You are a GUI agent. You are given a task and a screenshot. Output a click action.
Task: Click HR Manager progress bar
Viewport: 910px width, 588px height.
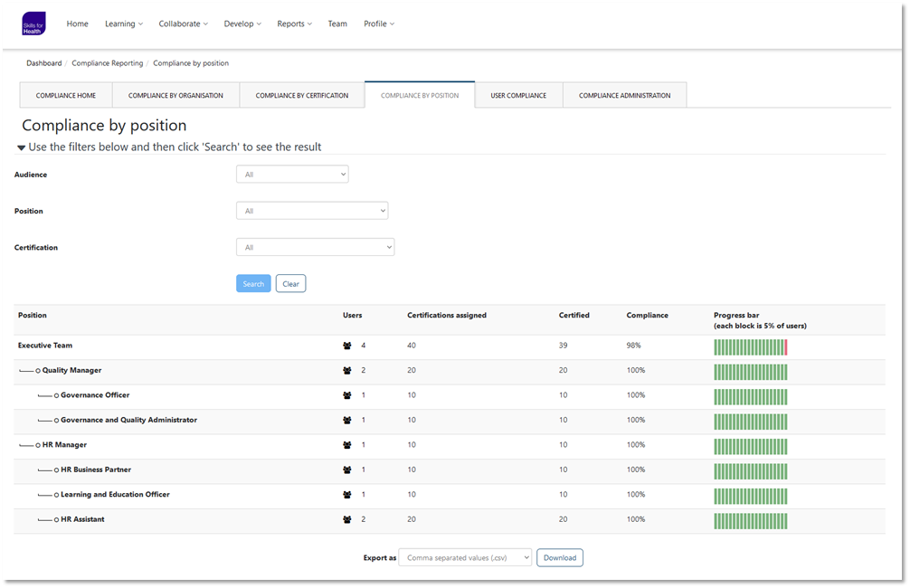pyautogui.click(x=751, y=447)
